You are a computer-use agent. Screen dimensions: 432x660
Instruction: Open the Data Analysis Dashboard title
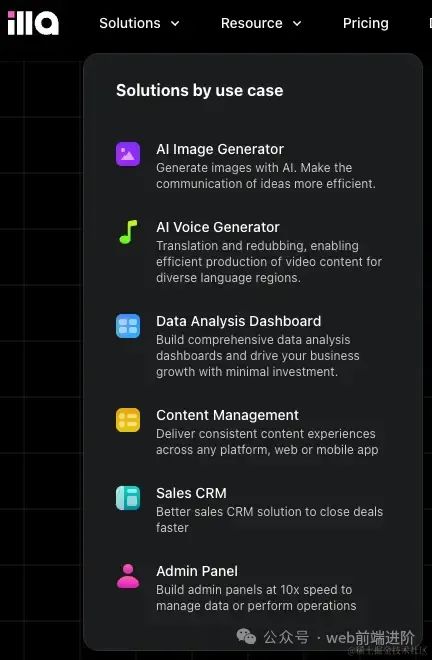coord(238,321)
